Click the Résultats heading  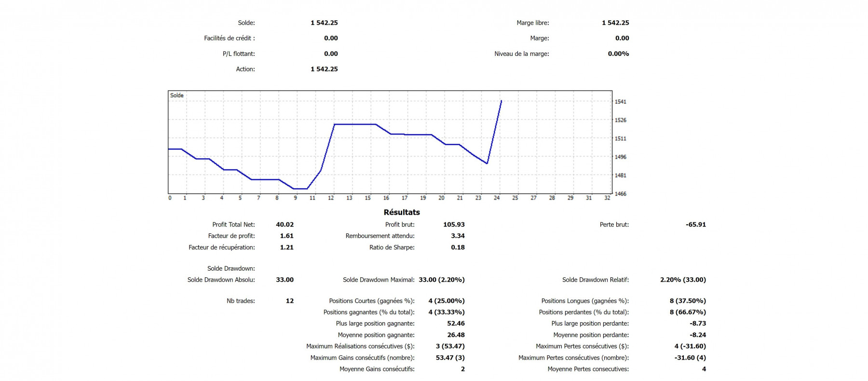pos(402,212)
